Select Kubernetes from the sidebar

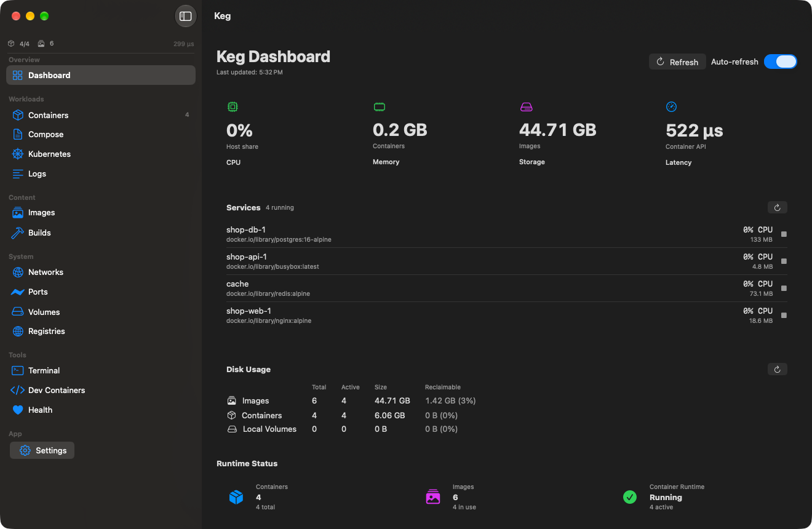pos(101,154)
